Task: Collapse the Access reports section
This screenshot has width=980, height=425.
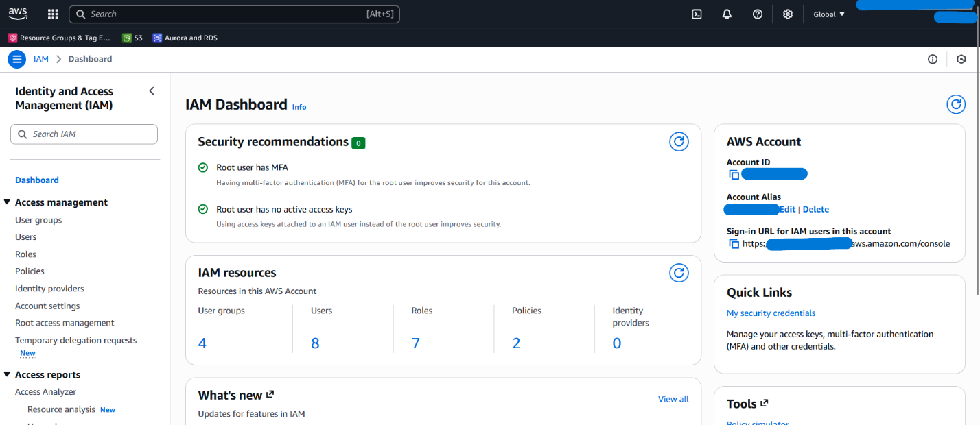Action: (x=8, y=375)
